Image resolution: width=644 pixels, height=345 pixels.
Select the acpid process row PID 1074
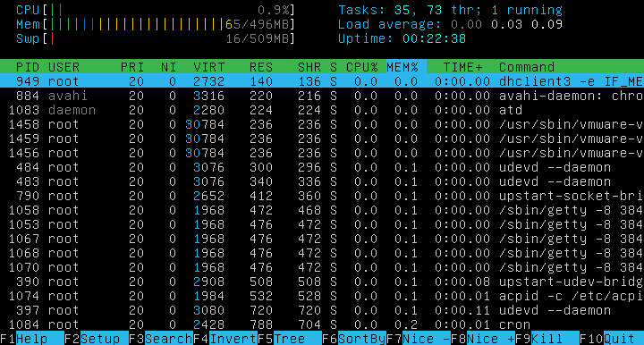(322, 296)
